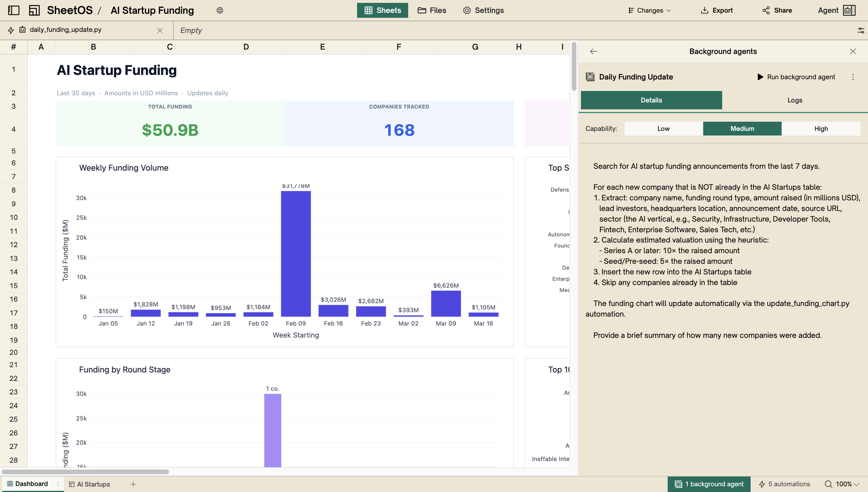Image resolution: width=868 pixels, height=492 pixels.
Task: Open the 100% zoom dropdown
Action: [x=846, y=484]
